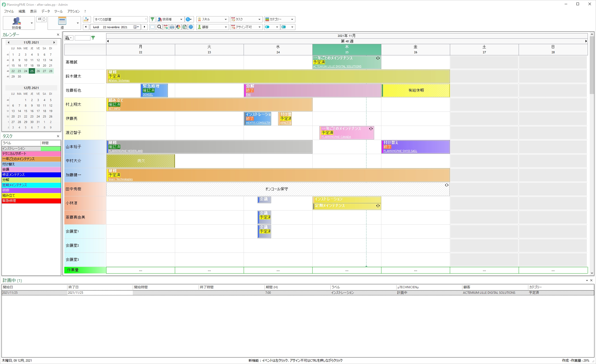Click the print icon
The image size is (596, 364).
click(172, 27)
